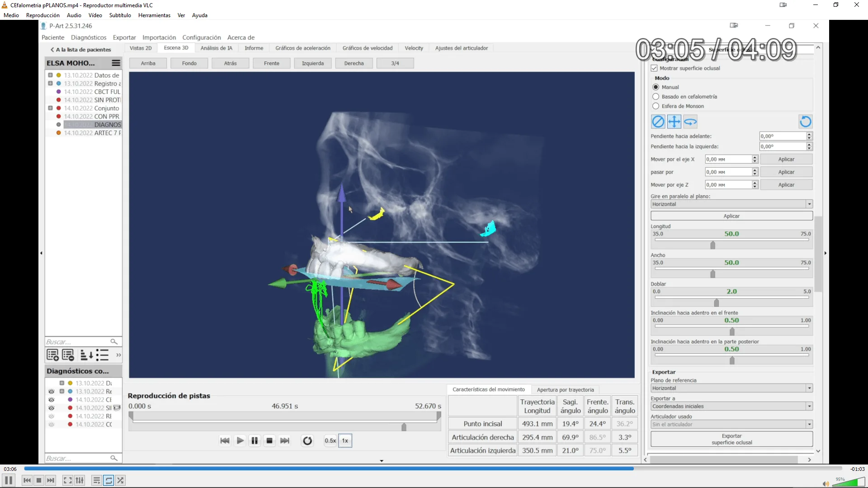The width and height of the screenshot is (868, 488).
Task: Open VLC extended settings equalizer
Action: click(x=80, y=480)
